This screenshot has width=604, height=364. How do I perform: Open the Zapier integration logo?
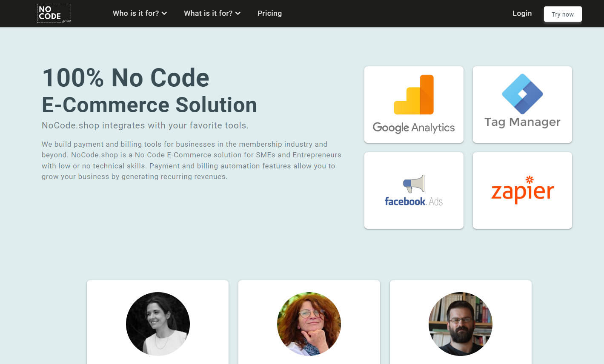[x=522, y=191]
